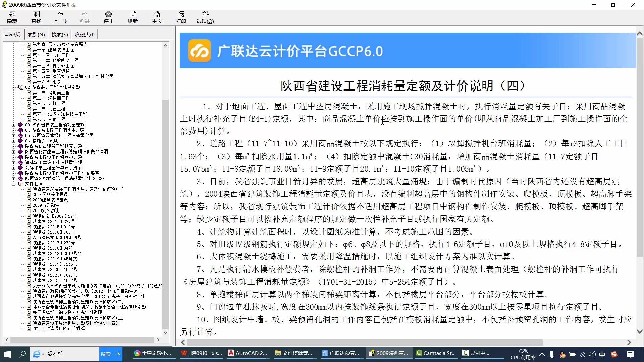Switch to 收藏夹(I) favorites tab

click(x=85, y=34)
